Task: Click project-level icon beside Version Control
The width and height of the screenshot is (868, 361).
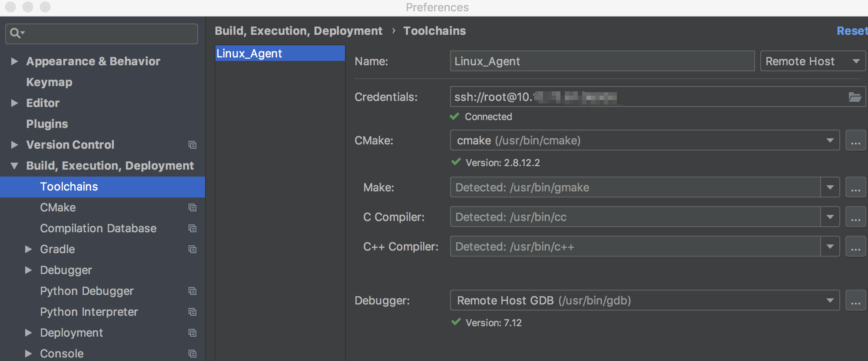Action: click(192, 145)
